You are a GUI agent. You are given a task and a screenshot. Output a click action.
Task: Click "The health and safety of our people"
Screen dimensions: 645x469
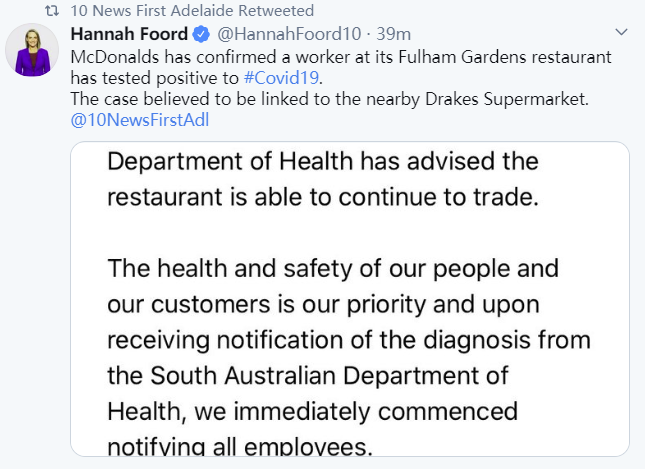pyautogui.click(x=331, y=269)
